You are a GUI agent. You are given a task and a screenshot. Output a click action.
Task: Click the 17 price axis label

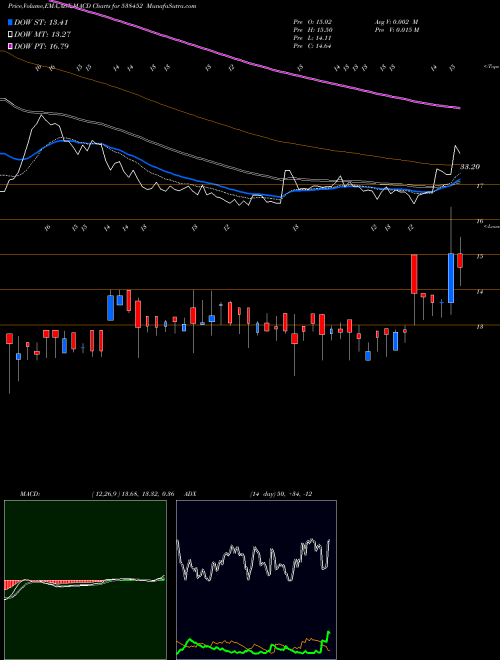(x=479, y=186)
